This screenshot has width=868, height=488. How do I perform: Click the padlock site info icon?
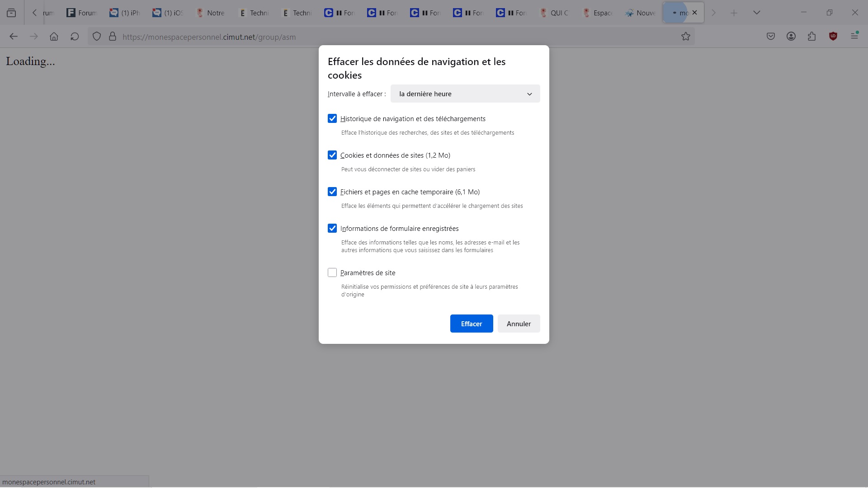pyautogui.click(x=113, y=37)
